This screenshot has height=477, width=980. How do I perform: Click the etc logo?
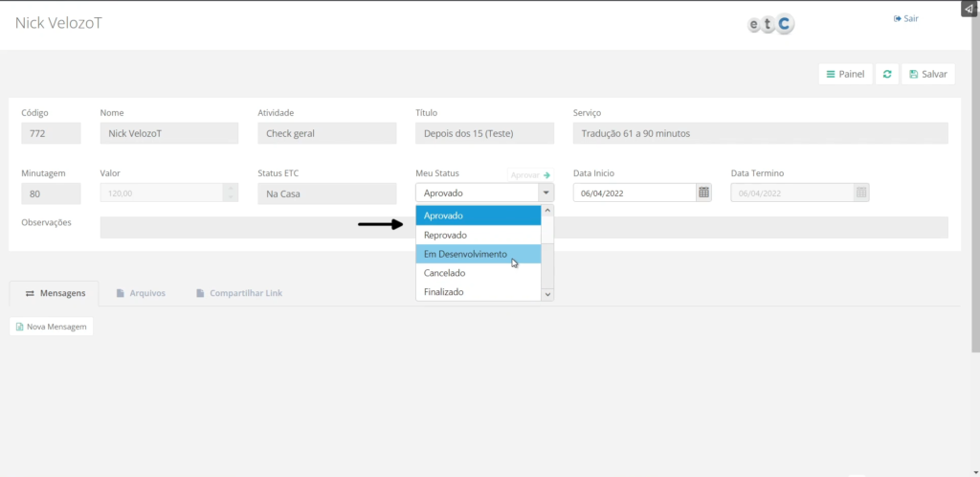771,25
